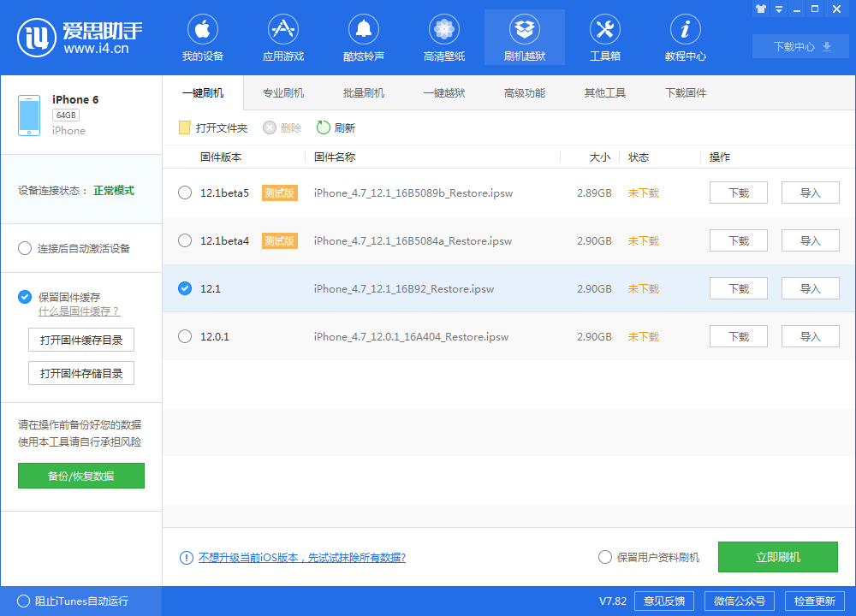Open the 工具箱 toolbox
Viewport: 856px width, 616px height.
click(604, 37)
